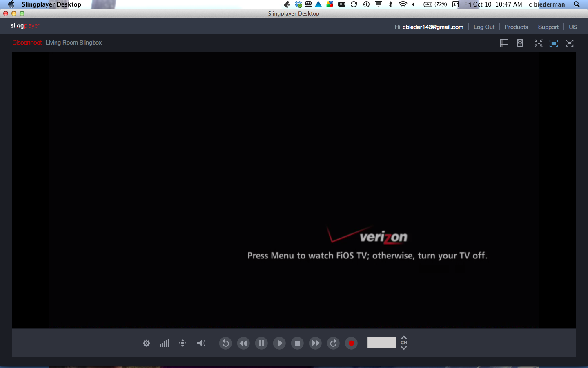Image resolution: width=588 pixels, height=368 pixels.
Task: Click the channel up arrow above CH
Action: pos(404,338)
